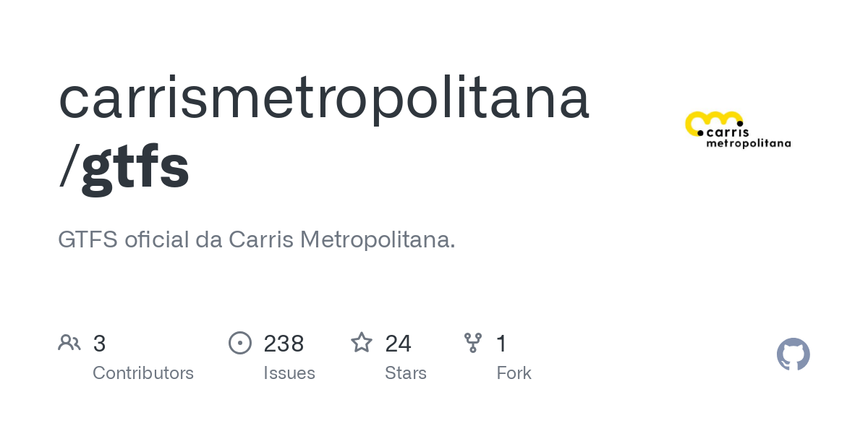The height and width of the screenshot is (434, 868).
Task: Click the word metropolitana in the logo
Action: point(748,143)
